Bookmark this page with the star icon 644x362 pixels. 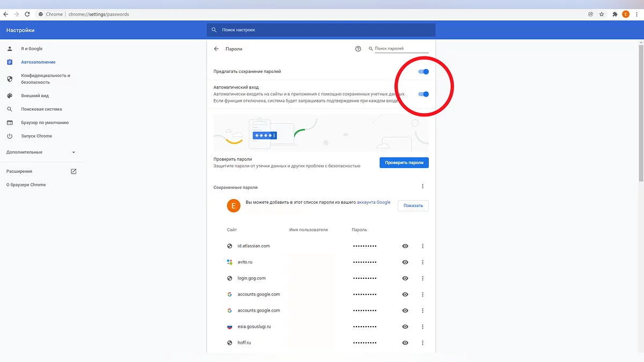click(x=602, y=14)
